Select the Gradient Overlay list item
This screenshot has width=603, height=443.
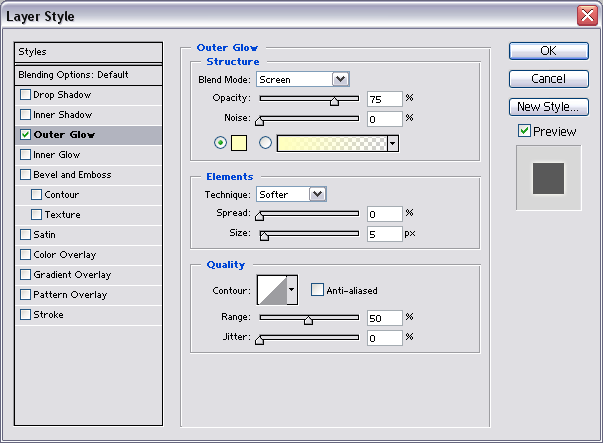88,275
